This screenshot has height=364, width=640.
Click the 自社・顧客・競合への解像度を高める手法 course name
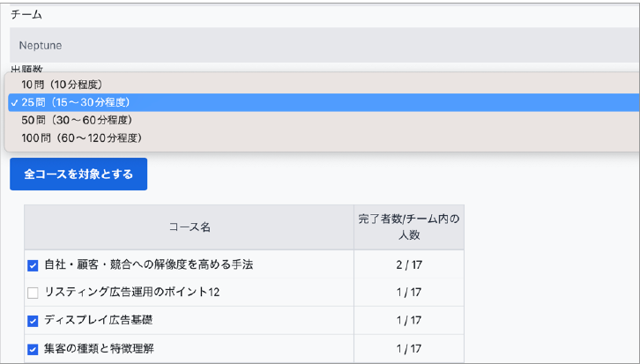coord(149,264)
